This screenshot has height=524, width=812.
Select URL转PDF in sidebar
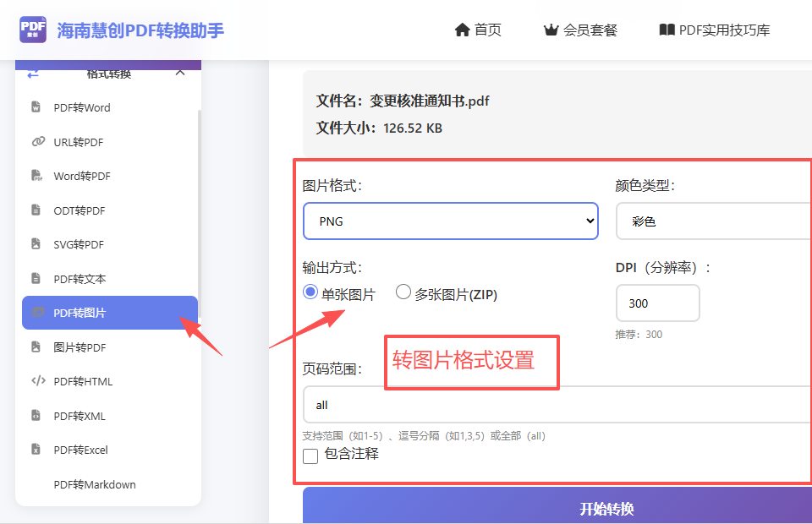coord(110,142)
